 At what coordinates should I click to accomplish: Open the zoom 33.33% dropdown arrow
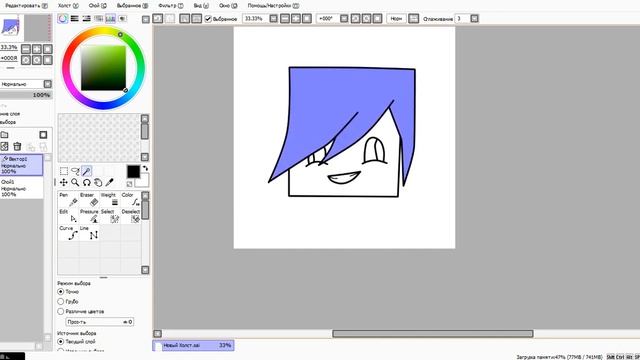(273, 18)
